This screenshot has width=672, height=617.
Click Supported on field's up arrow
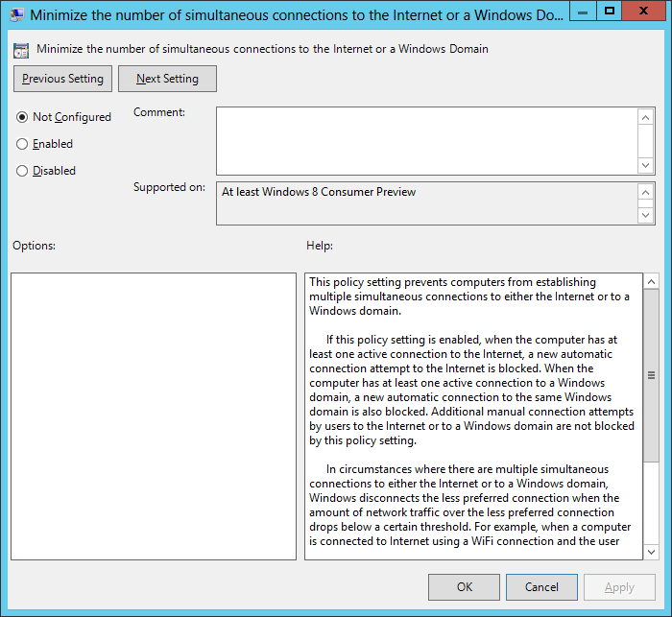pos(646,192)
